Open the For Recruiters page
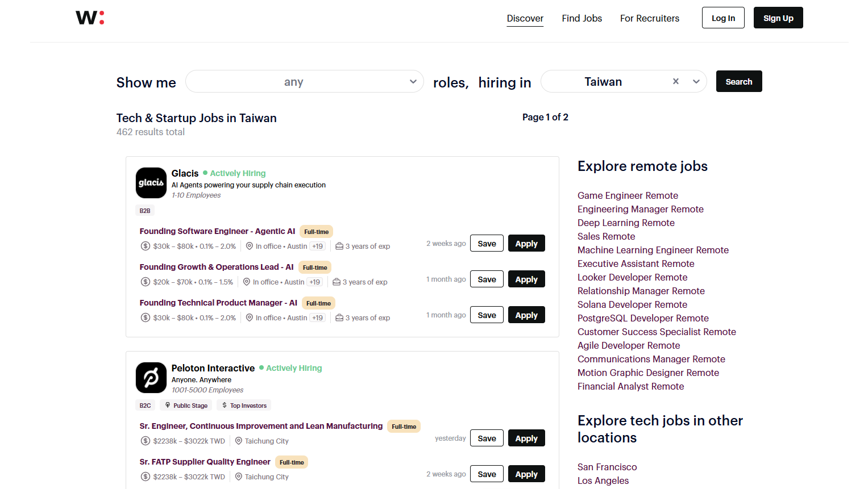This screenshot has width=868, height=489. (650, 18)
